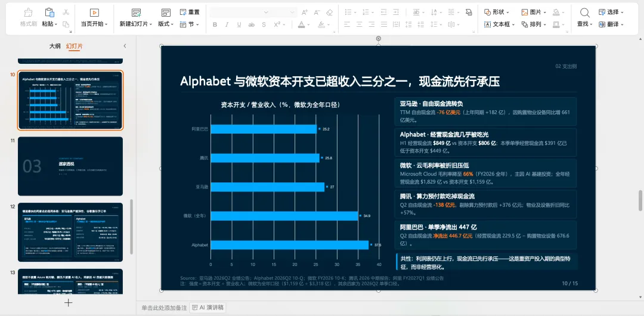Click the Decrease indent icon
644x316 pixels.
pyautogui.click(x=383, y=13)
